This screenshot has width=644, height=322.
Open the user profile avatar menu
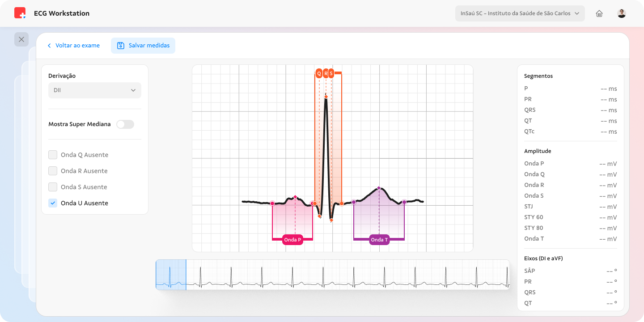click(621, 13)
